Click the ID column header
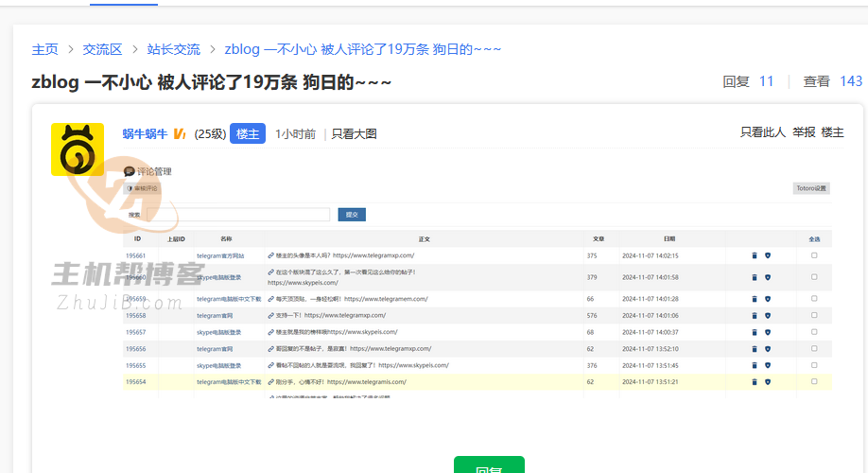Viewport: 868px width, 473px height. click(x=137, y=238)
